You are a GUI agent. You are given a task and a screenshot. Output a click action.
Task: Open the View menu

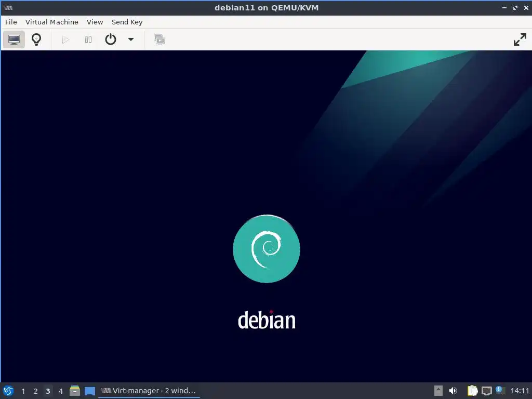(x=95, y=22)
